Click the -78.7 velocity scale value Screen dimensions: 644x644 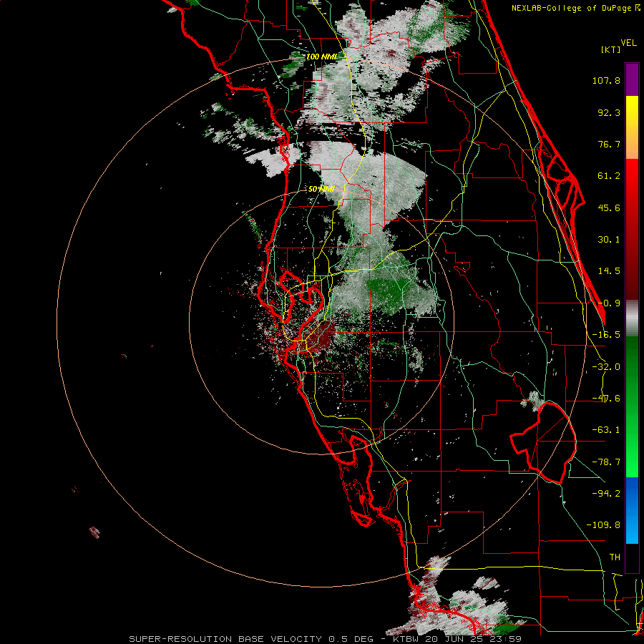tap(606, 462)
